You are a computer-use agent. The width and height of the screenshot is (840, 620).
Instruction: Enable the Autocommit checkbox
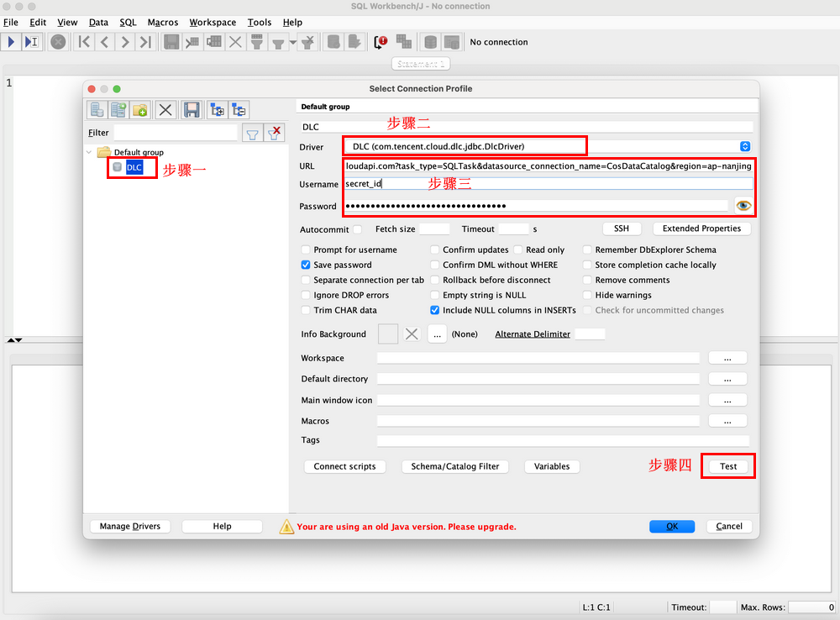point(358,229)
